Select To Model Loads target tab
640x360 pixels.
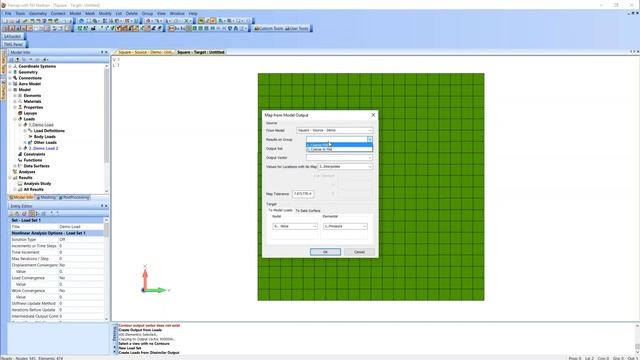click(x=280, y=210)
